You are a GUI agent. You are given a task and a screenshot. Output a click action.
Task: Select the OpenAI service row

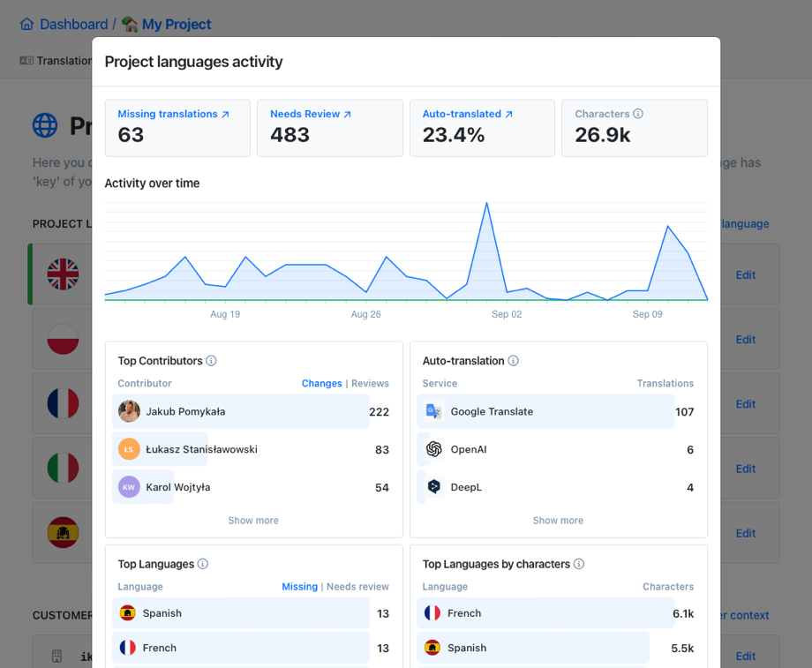tap(558, 449)
